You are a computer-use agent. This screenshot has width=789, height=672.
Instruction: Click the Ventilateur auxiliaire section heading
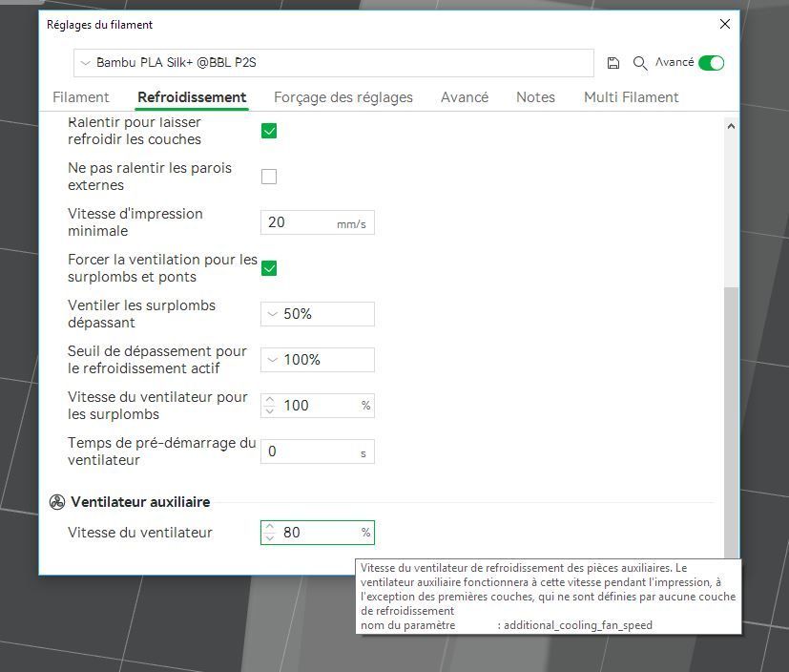(140, 502)
